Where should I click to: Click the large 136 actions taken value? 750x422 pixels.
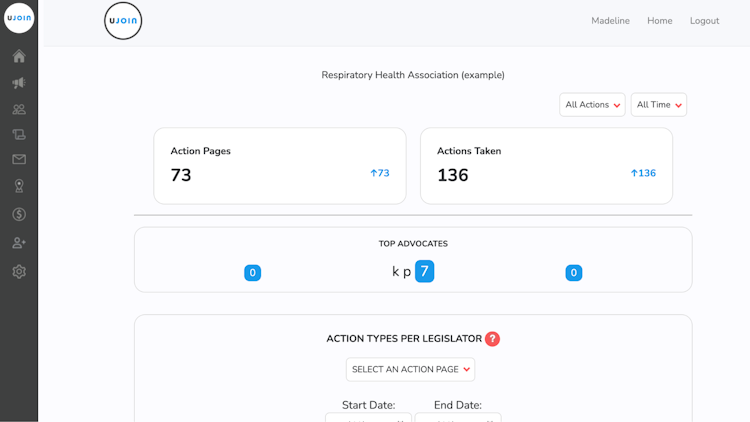452,175
